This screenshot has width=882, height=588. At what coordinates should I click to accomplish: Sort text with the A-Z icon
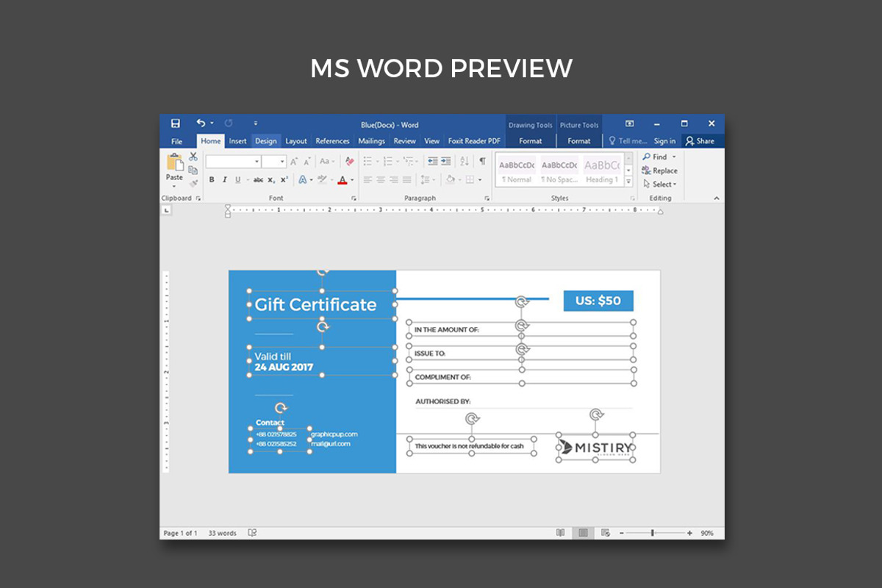pos(465,161)
